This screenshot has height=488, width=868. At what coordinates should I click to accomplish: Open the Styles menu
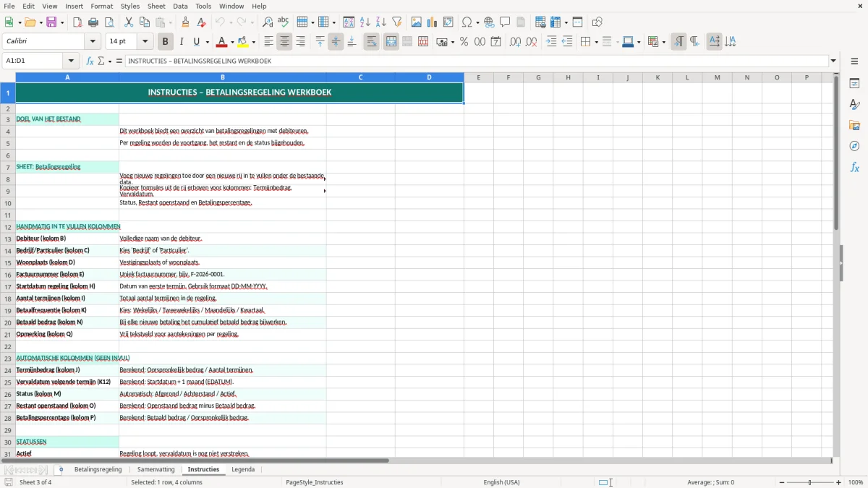(x=130, y=6)
